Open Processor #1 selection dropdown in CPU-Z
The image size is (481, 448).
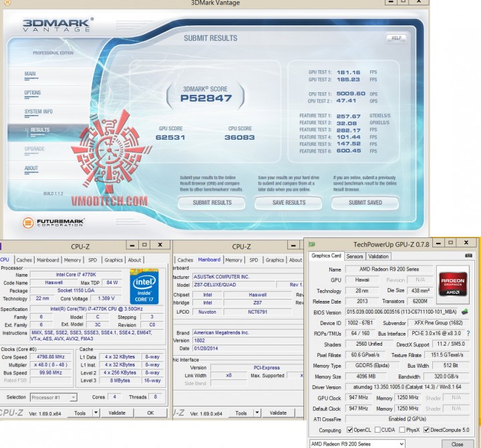click(x=53, y=397)
